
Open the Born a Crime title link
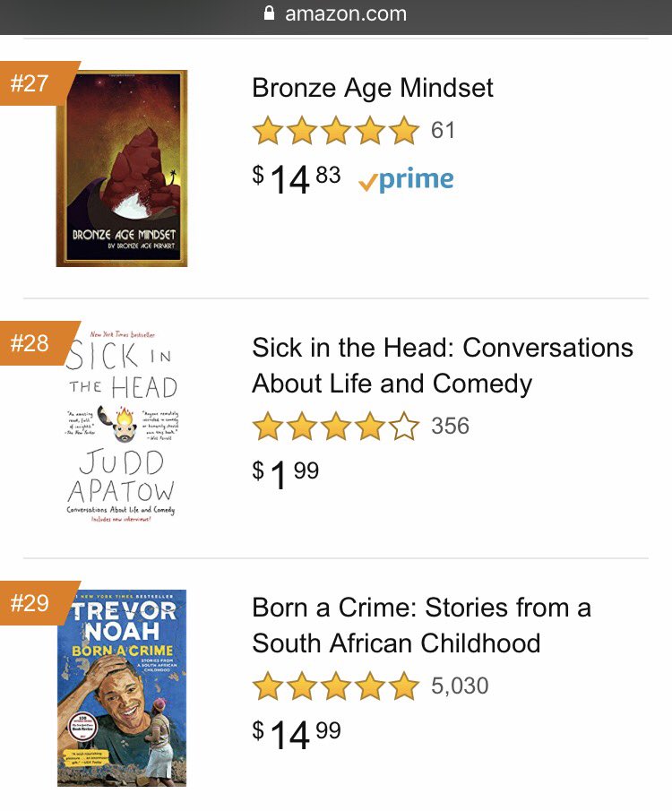(421, 626)
